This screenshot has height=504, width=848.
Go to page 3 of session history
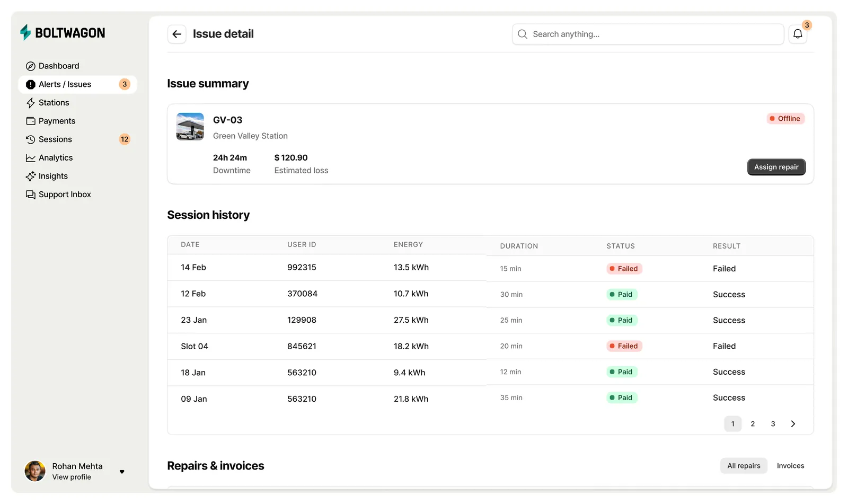click(x=773, y=424)
